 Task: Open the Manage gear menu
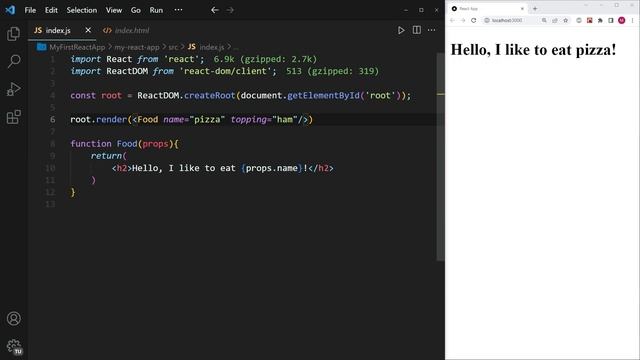(x=14, y=346)
